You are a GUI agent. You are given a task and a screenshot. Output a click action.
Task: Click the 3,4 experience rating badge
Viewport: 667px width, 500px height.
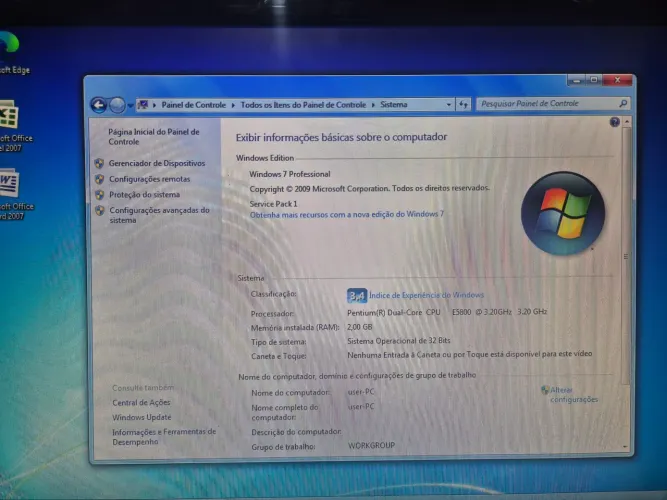pyautogui.click(x=356, y=295)
